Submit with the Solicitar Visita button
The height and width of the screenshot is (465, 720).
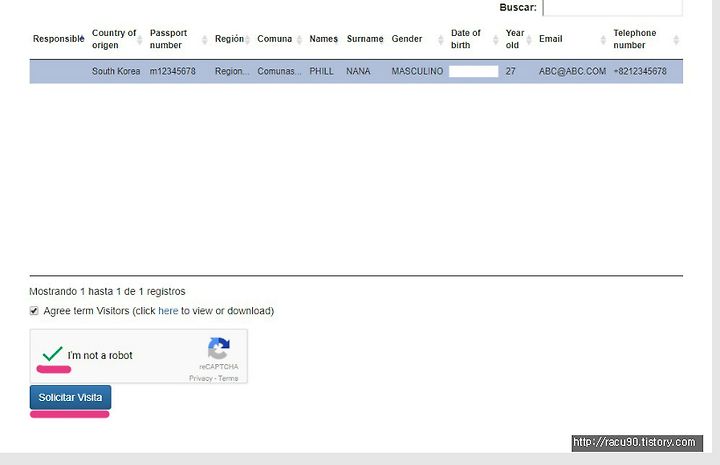pos(70,397)
